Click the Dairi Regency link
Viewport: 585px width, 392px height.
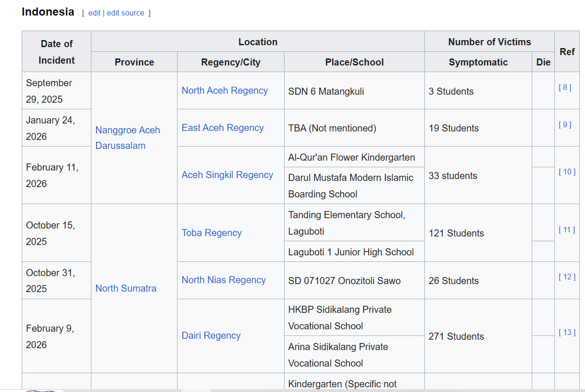coord(211,335)
